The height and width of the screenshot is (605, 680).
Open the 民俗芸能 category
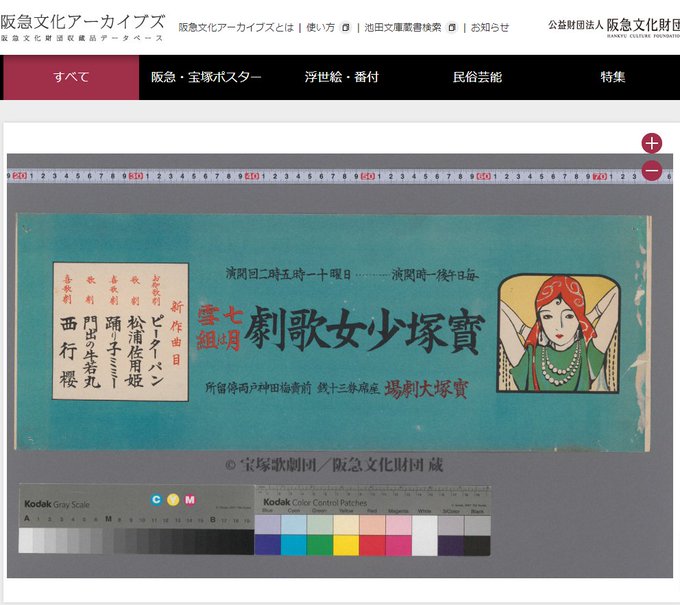click(477, 77)
